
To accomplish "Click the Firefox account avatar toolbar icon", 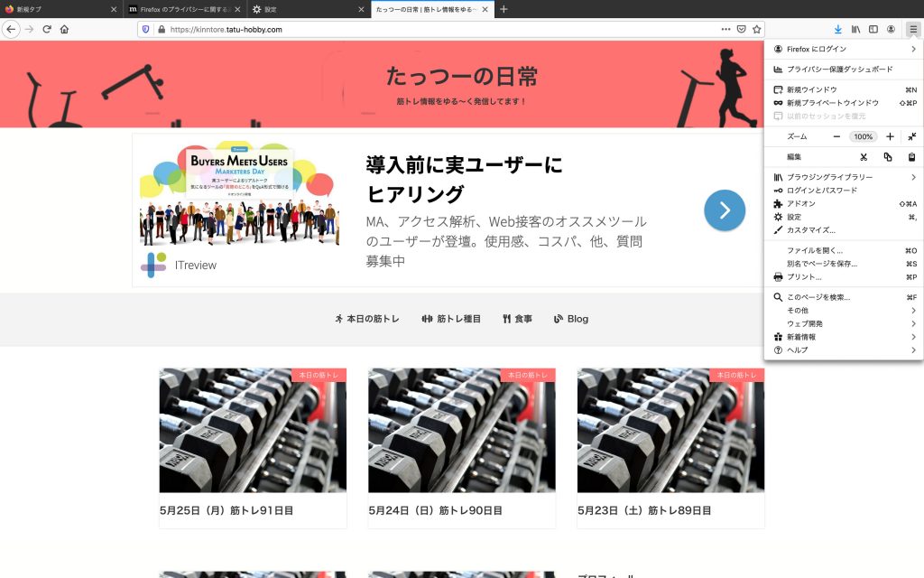I will (891, 29).
